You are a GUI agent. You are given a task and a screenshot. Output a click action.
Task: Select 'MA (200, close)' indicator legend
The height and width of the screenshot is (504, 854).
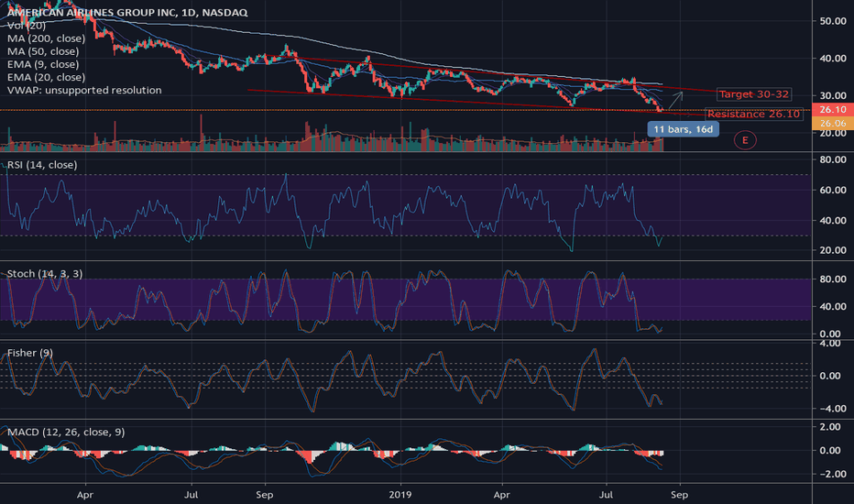[47, 38]
